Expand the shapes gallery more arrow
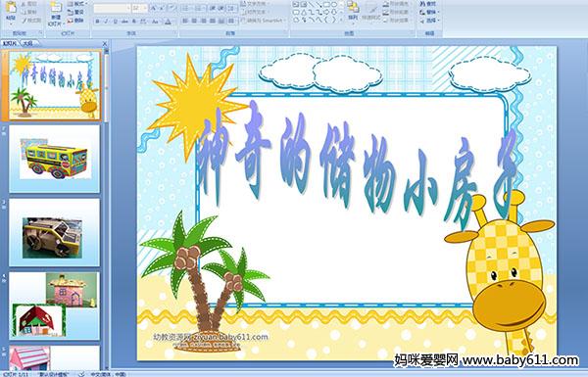The image size is (588, 377). (341, 20)
